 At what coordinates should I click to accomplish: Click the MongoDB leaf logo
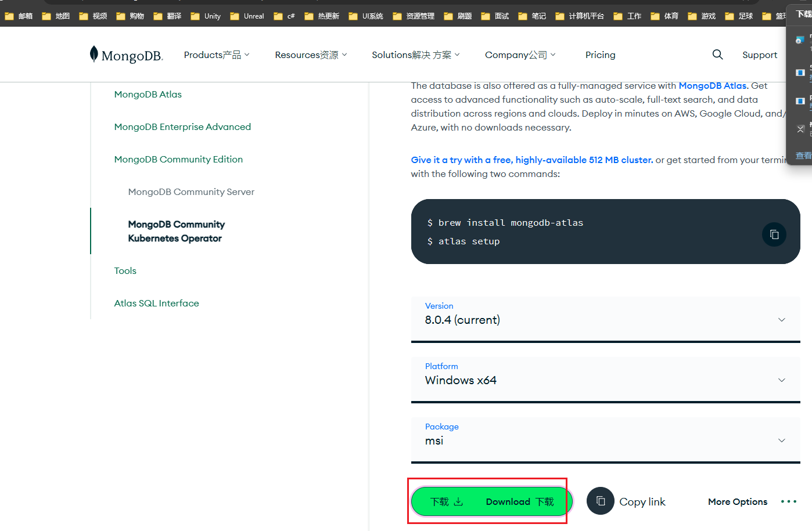point(94,54)
